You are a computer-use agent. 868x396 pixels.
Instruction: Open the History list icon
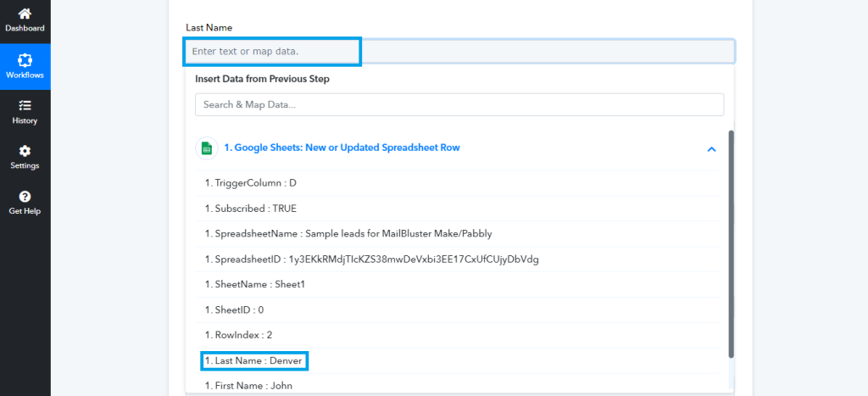point(25,106)
